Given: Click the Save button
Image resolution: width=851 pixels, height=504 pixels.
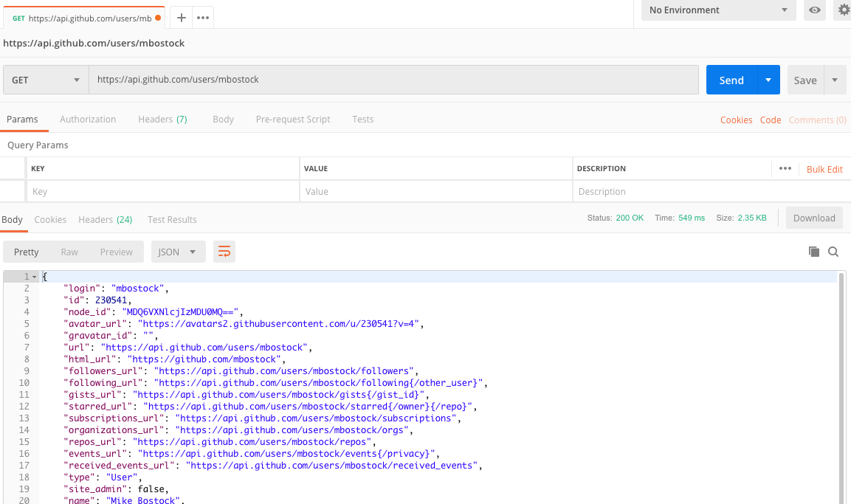Looking at the screenshot, I should (805, 80).
